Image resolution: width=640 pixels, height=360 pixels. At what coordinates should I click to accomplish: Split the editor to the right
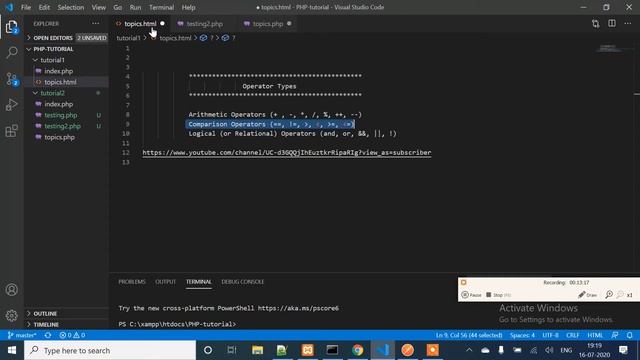point(612,24)
